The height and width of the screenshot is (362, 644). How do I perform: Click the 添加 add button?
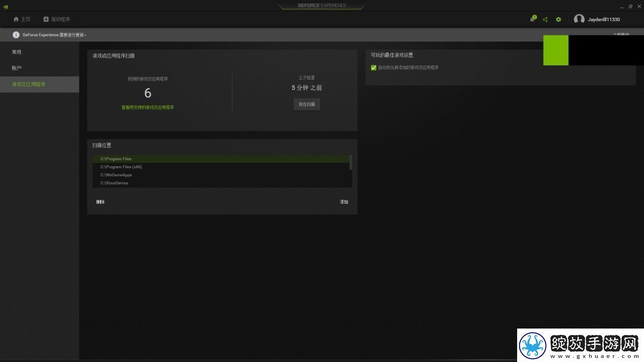click(344, 202)
